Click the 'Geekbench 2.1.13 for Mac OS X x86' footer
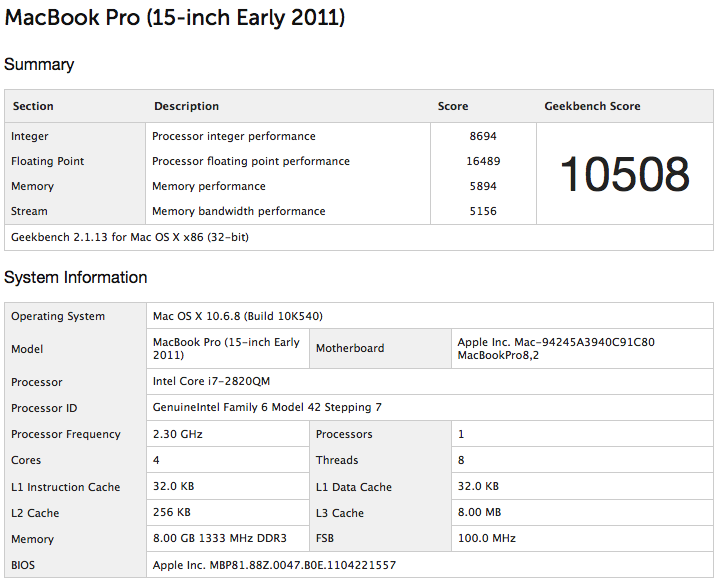Screen dimensions: 721x585 (x=130, y=237)
